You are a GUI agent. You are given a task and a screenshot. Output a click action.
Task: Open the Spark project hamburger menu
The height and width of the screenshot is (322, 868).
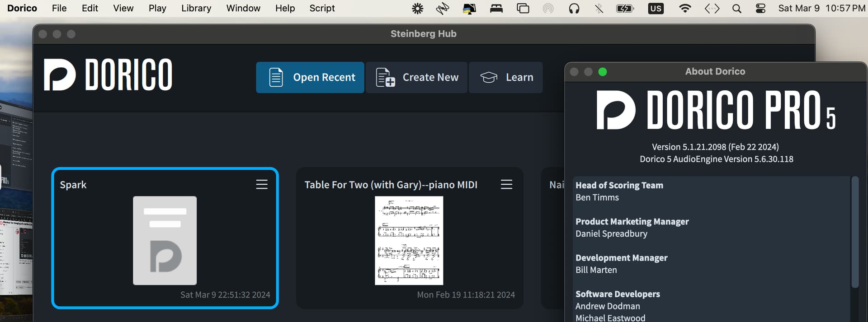262,184
